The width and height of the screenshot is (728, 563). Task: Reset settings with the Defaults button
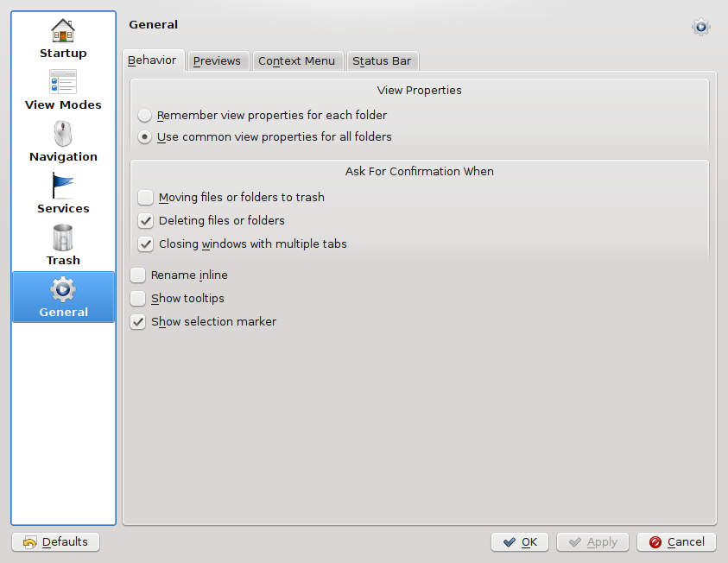(55, 542)
